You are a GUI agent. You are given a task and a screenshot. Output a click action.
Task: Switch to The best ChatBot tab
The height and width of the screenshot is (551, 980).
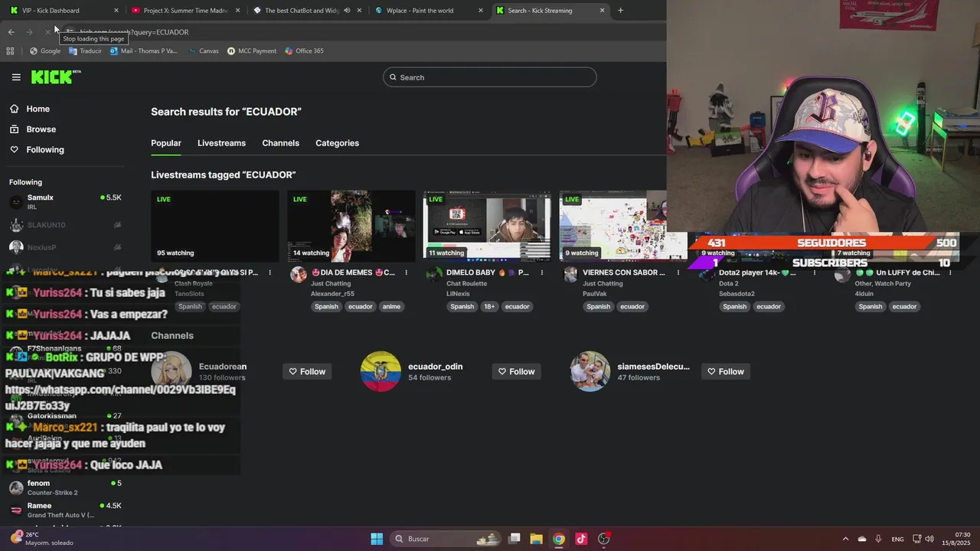pos(306,11)
